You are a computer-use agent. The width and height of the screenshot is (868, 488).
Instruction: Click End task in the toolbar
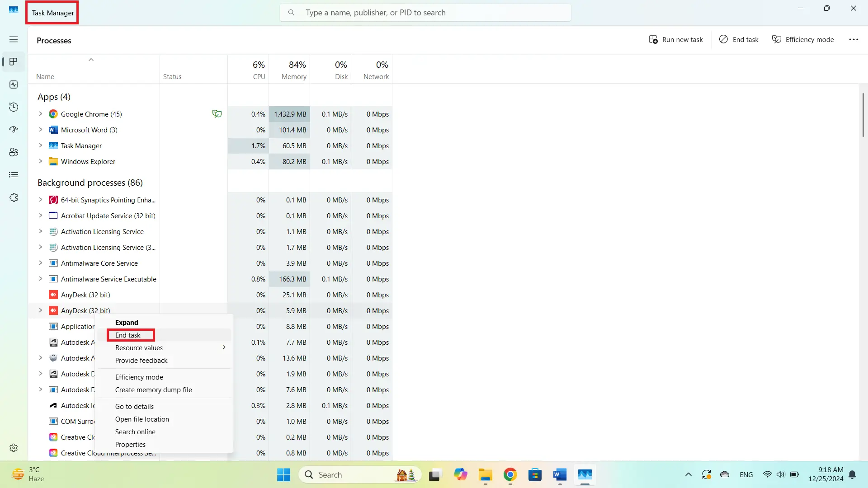738,39
